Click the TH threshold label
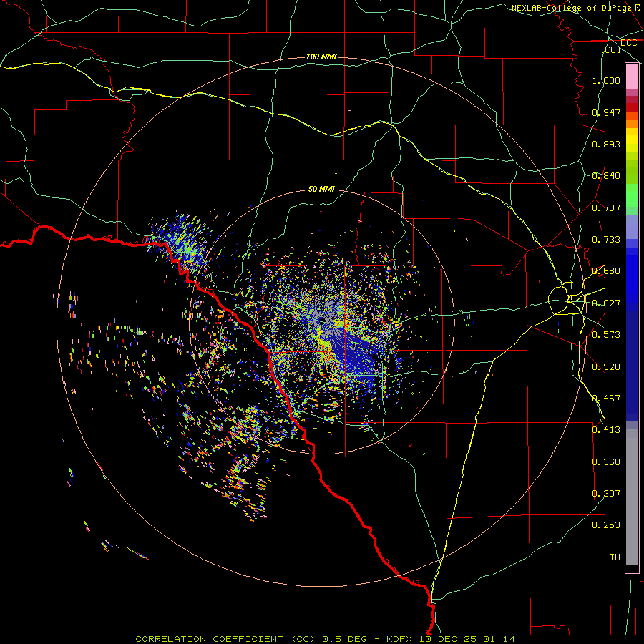 (615, 557)
